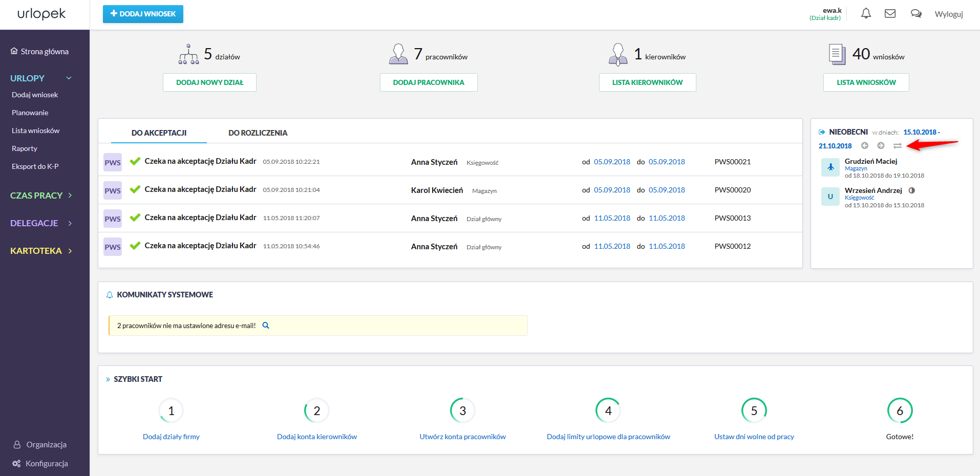Viewport: 980px width, 476px height.
Task: Switch to the DO ROZLICZENIA tab
Action: click(258, 133)
